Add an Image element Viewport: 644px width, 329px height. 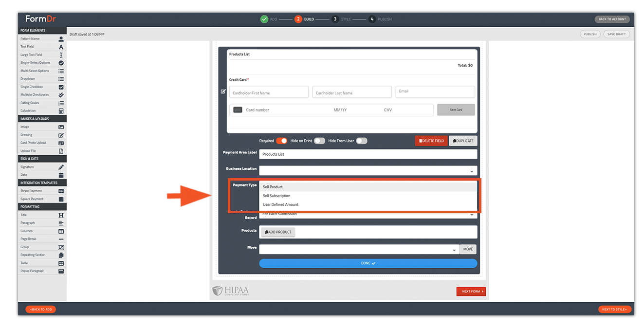click(x=42, y=127)
